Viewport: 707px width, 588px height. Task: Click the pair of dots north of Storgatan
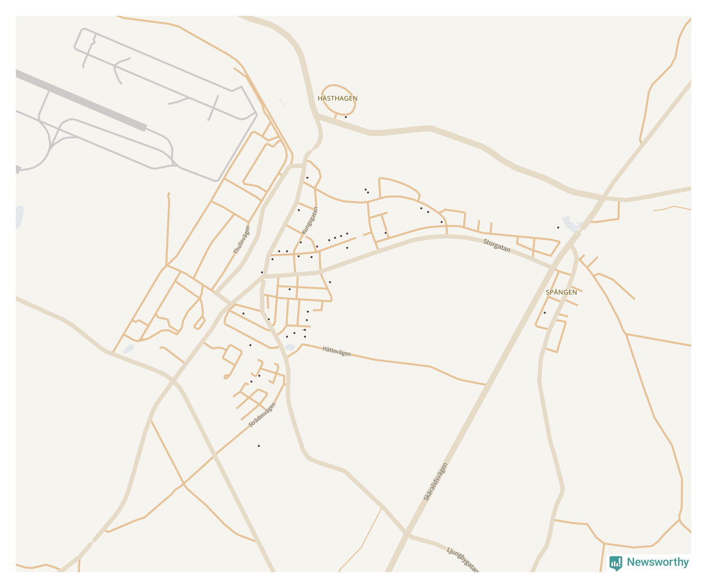(366, 191)
